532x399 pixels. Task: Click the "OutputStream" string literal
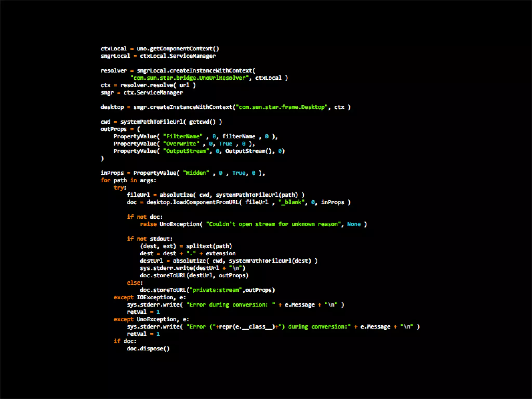tap(186, 151)
